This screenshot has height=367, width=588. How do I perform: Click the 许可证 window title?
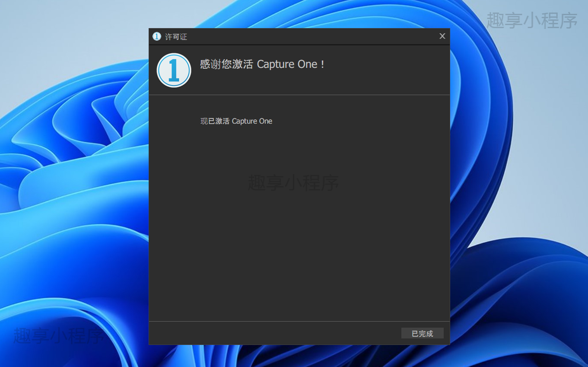pos(176,37)
